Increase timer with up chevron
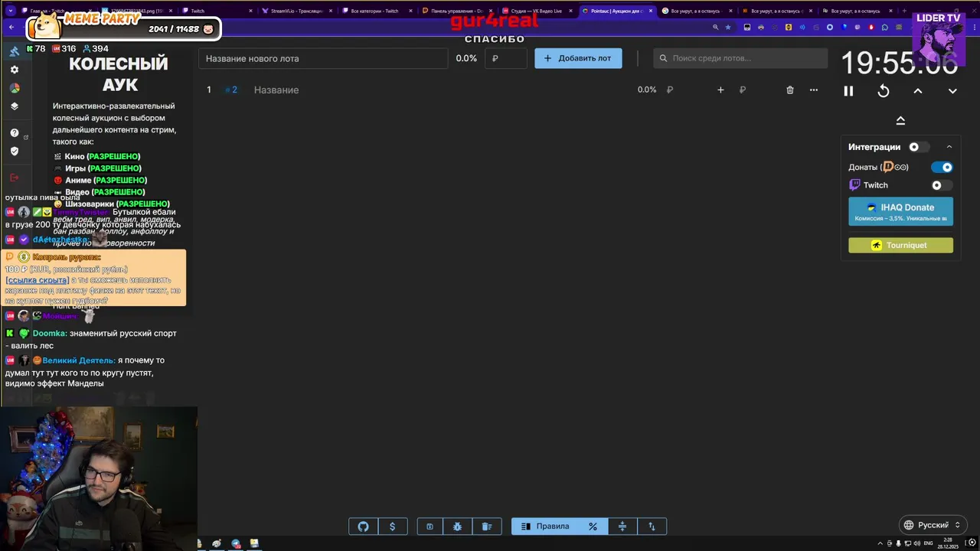This screenshot has height=551, width=980. (918, 91)
